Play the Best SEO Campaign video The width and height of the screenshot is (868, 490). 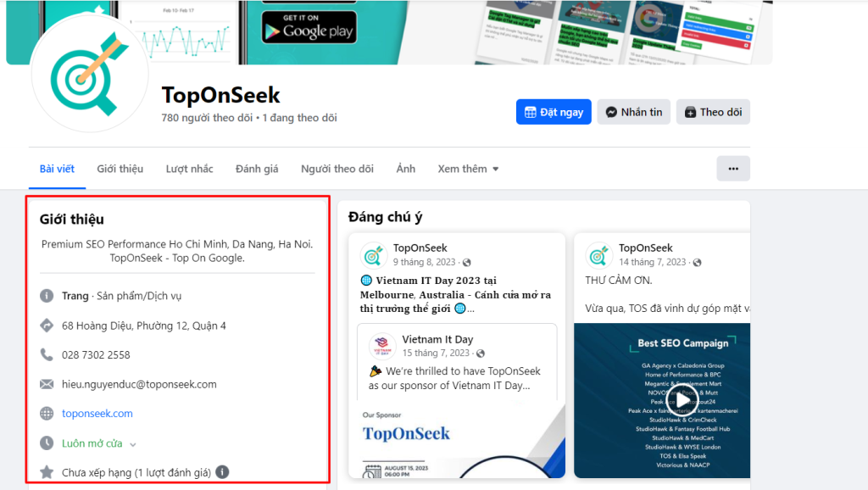point(686,398)
